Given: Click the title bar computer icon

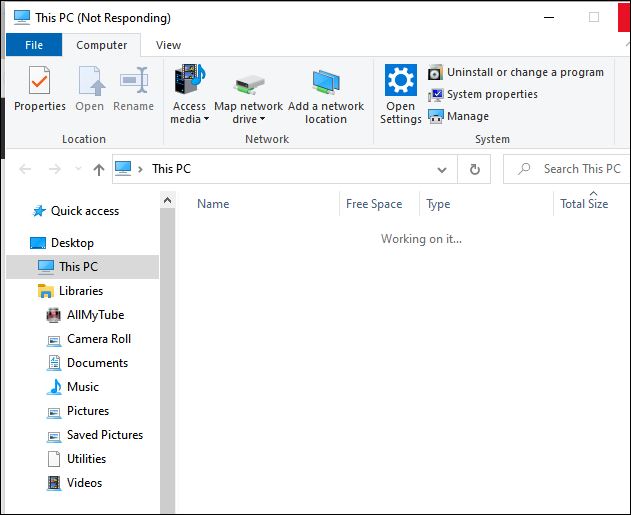Looking at the screenshot, I should tap(22, 17).
